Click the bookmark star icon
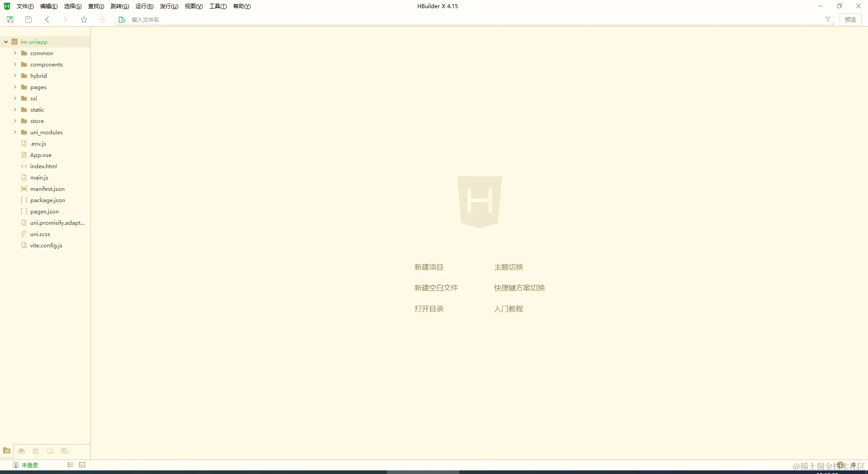The image size is (868, 474). (x=84, y=19)
